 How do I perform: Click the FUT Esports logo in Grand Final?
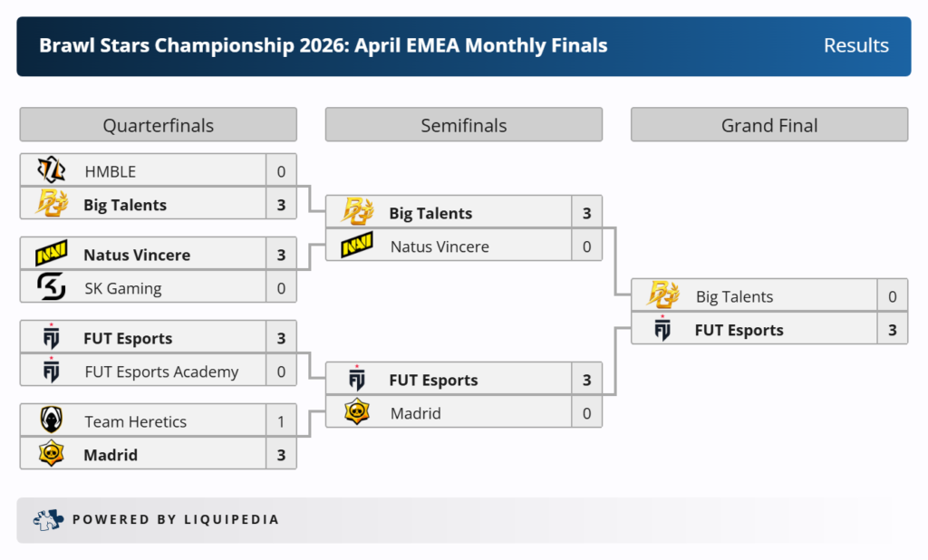[x=663, y=329]
